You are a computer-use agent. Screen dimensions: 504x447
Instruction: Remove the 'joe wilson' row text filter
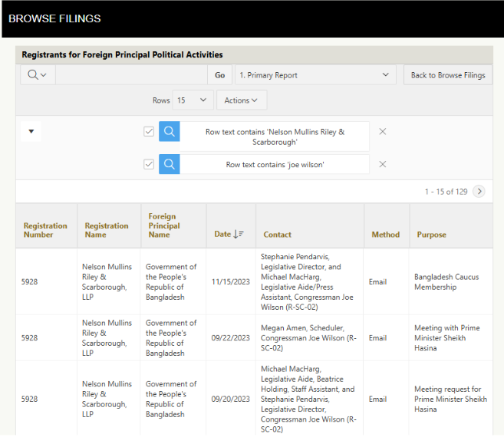coord(382,164)
